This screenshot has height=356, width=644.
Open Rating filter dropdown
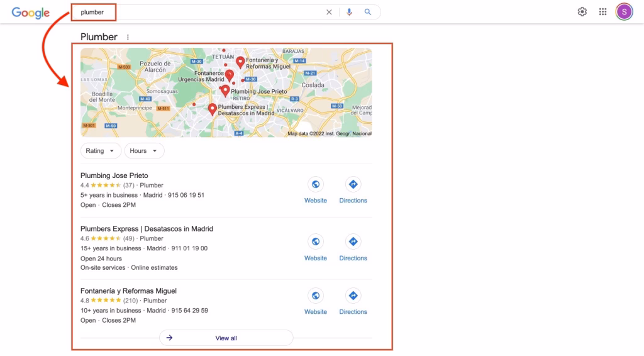100,151
